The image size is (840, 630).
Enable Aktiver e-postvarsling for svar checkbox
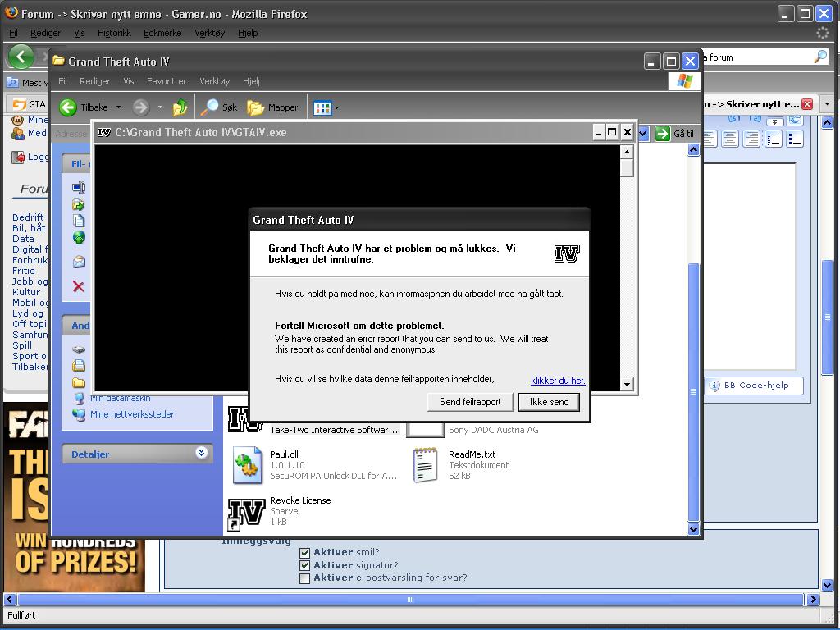[x=305, y=578]
